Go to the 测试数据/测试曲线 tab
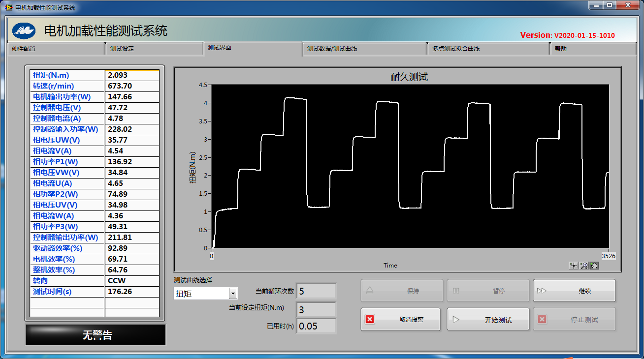 (364, 49)
